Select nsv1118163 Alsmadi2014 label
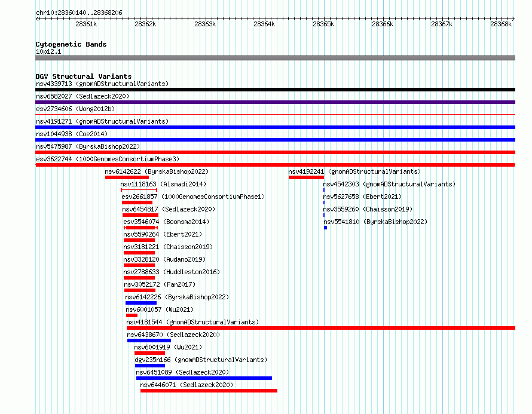The width and height of the screenshot is (532, 414). [x=163, y=184]
